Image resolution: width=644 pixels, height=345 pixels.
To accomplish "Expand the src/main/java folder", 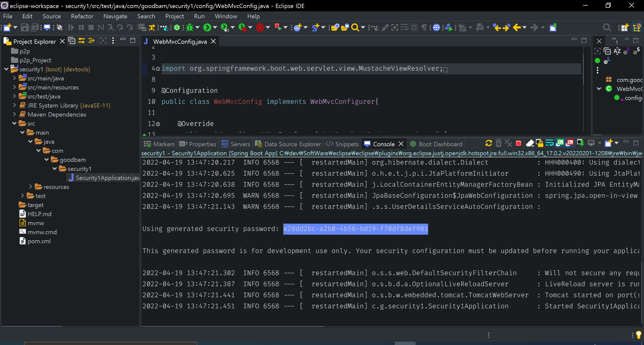I will coord(15,78).
